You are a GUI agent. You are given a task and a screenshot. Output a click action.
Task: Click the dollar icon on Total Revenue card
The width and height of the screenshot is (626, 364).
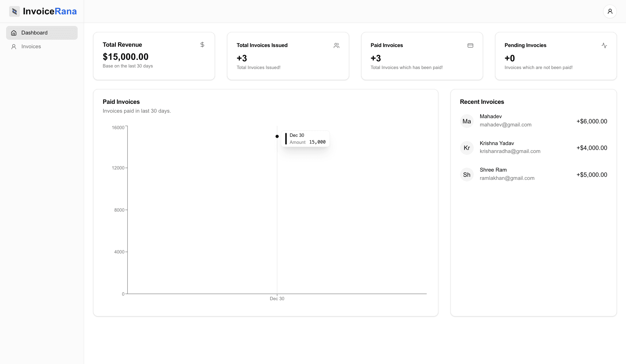coord(202,45)
